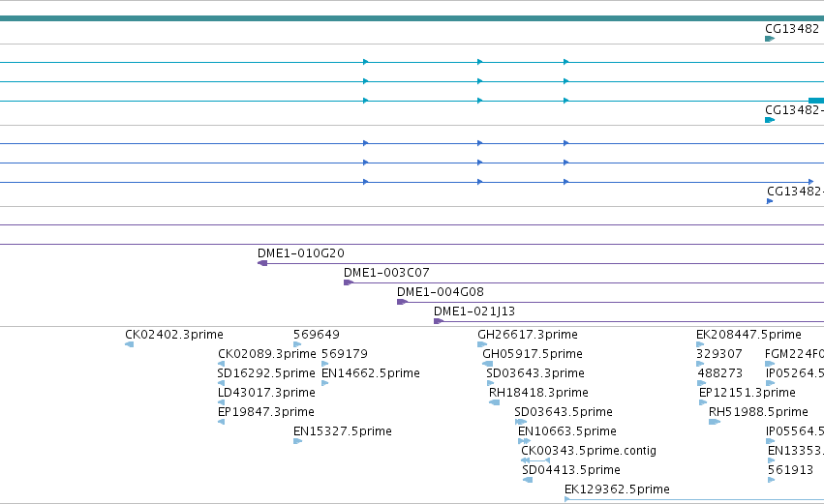
Task: Select the GH26617.3prime EST label
Action: pos(528,335)
